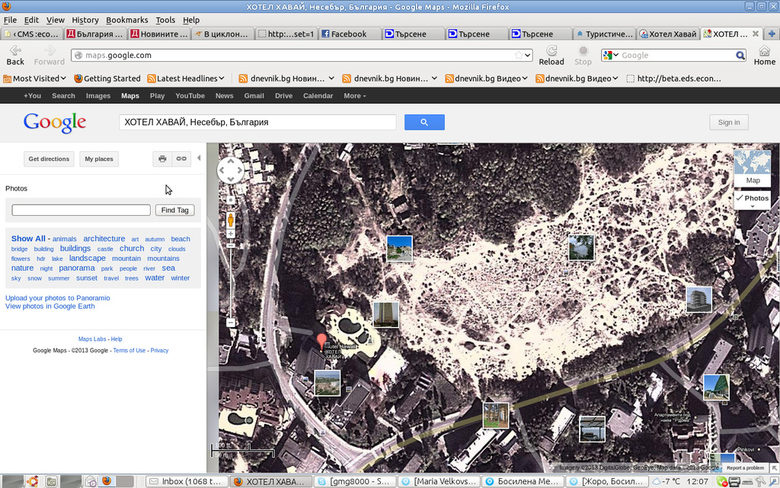Click the Find Tag button
Screen dimensions: 780x488
(x=175, y=210)
